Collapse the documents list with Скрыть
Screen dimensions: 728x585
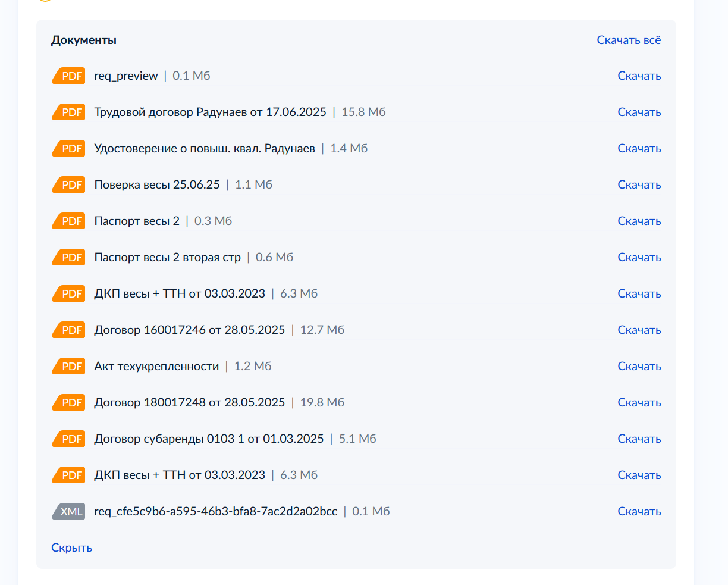click(71, 548)
